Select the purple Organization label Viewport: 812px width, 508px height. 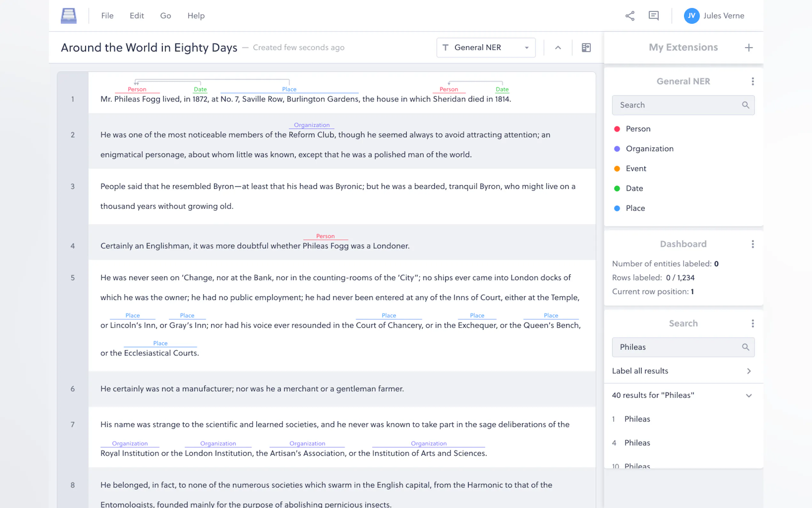(649, 149)
